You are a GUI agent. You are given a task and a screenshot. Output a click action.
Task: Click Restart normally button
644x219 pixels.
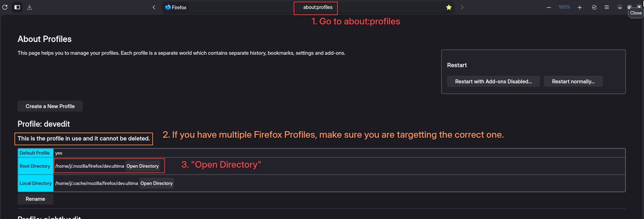(573, 82)
